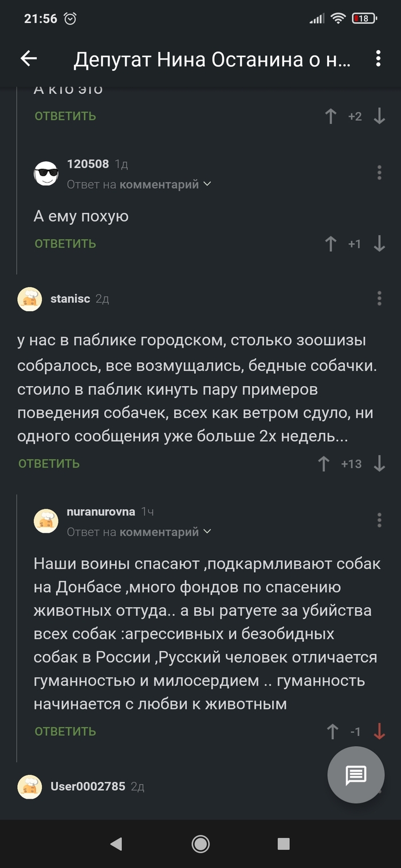Downvote the comment by stanisc
The width and height of the screenshot is (401, 868).
(379, 463)
